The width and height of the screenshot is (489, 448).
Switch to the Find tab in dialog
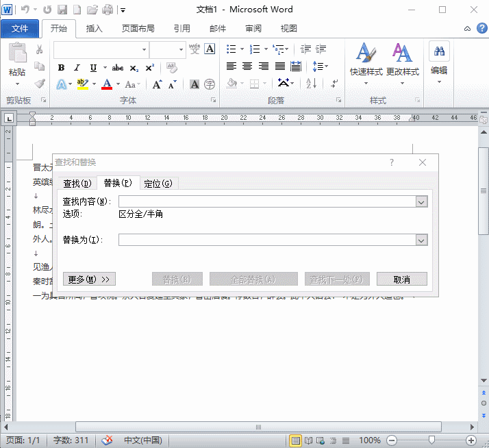click(x=77, y=184)
